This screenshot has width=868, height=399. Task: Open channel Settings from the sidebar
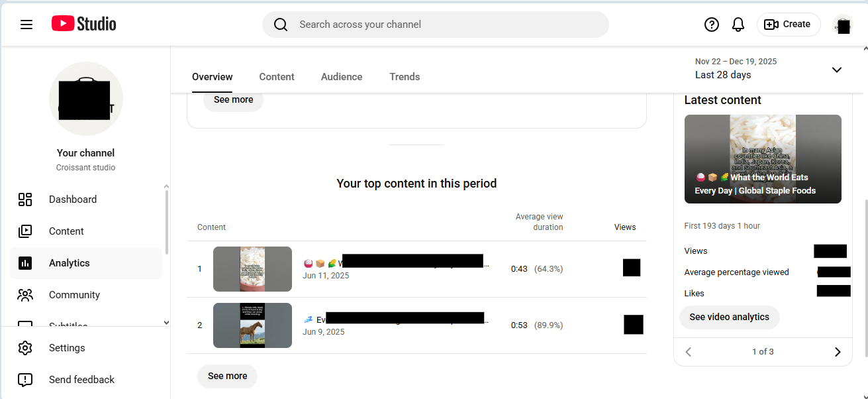click(67, 347)
